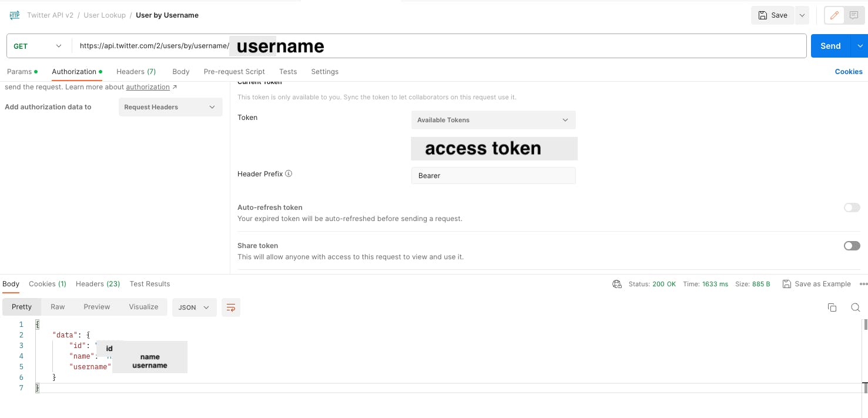Viewport: 868px width, 418px height.
Task: Follow the authorization learn more link
Action: 148,87
